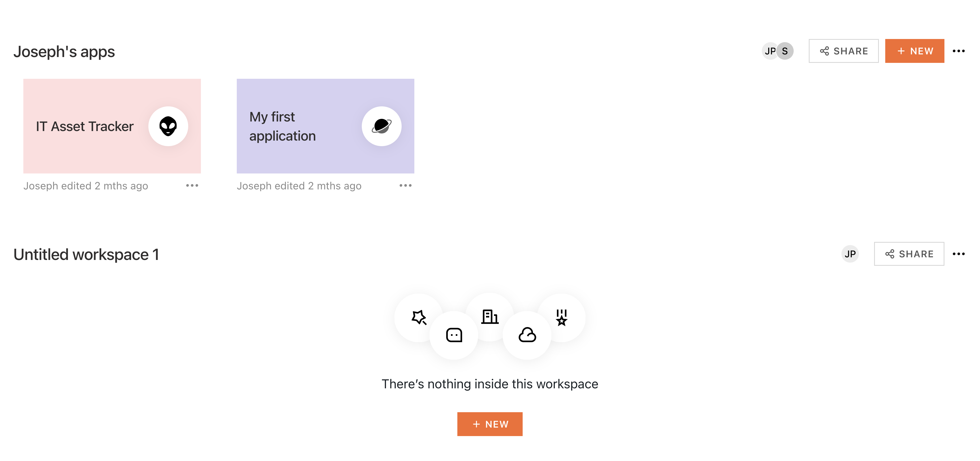Image resolution: width=980 pixels, height=461 pixels.
Task: Click the S avatar beside the JP avatar
Action: [x=784, y=51]
